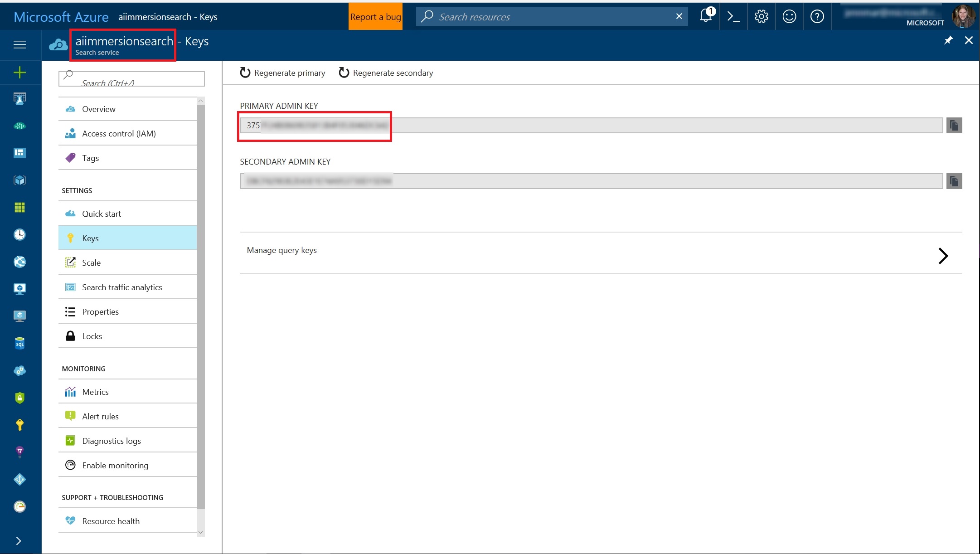Open Quick start settings item
Viewport: 980px width, 554px height.
[x=127, y=214]
